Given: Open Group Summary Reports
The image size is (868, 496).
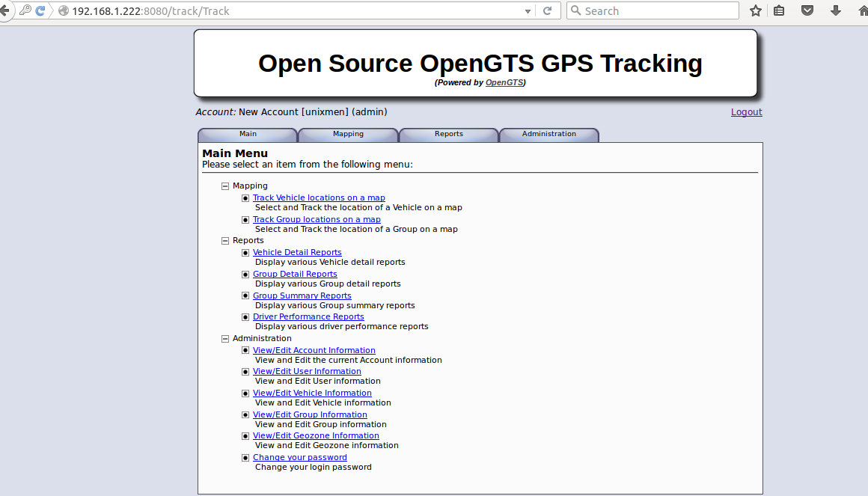Looking at the screenshot, I should pos(302,296).
